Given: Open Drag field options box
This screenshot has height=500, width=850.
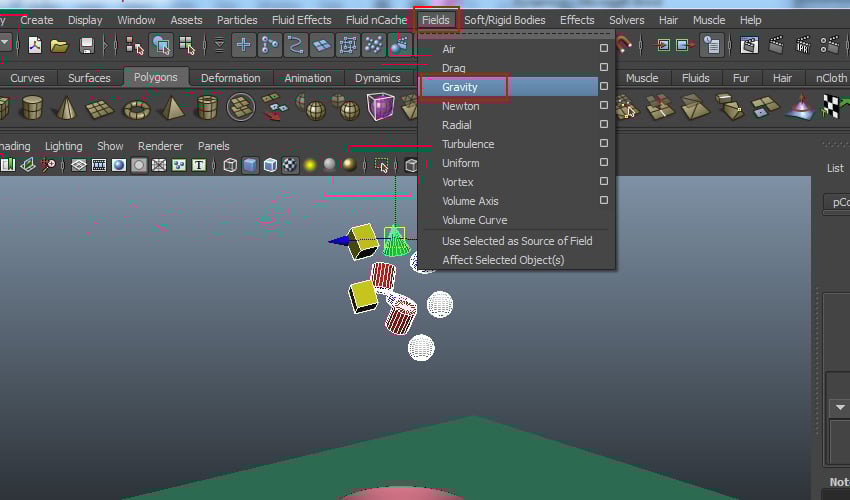Looking at the screenshot, I should point(603,67).
